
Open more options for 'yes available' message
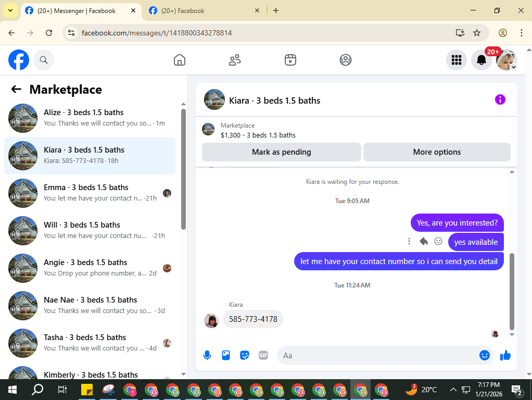[409, 242]
